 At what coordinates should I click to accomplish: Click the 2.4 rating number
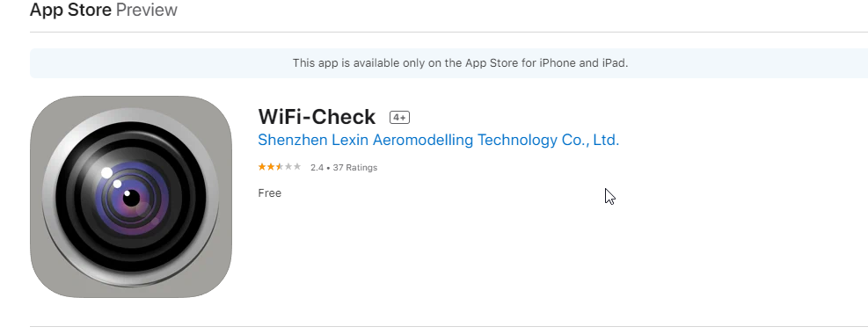(x=317, y=168)
